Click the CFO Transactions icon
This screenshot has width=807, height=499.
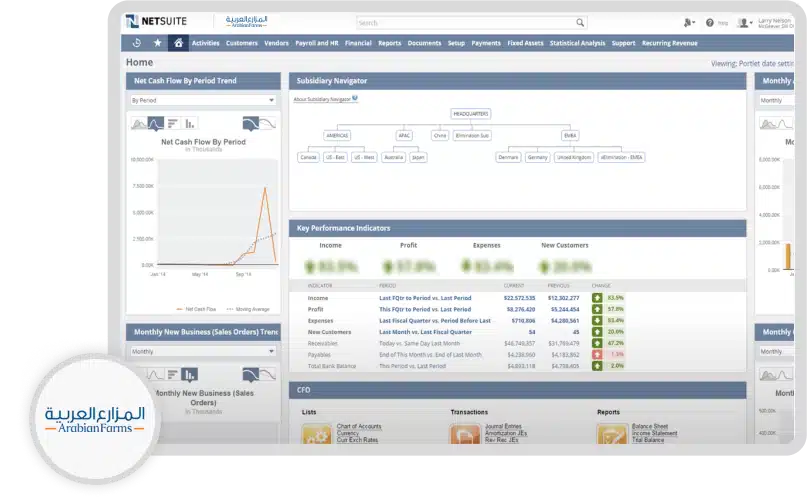[464, 435]
